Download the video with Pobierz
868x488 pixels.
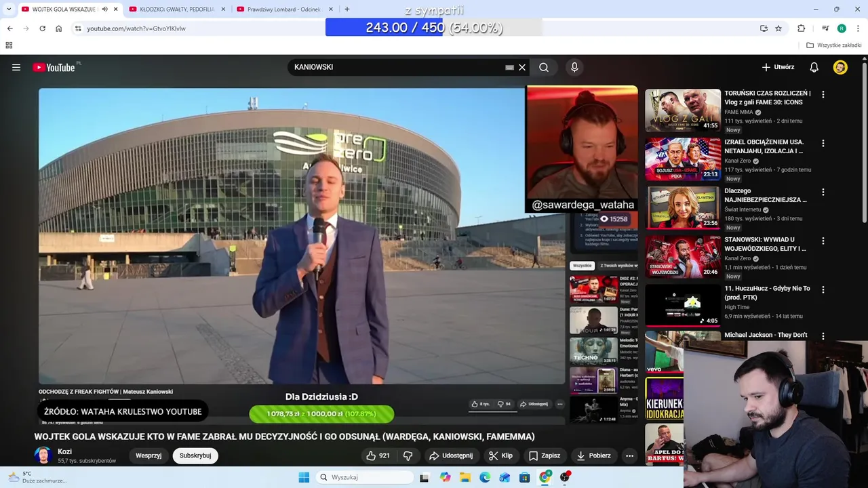pyautogui.click(x=594, y=455)
